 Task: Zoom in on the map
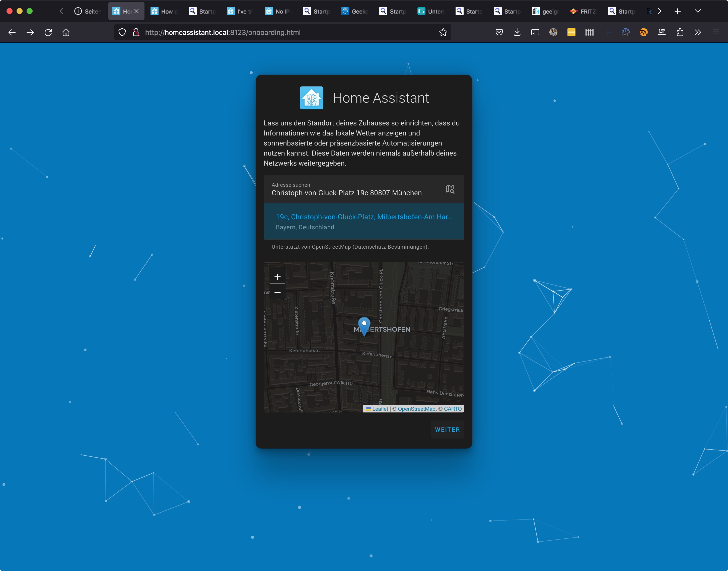[277, 276]
